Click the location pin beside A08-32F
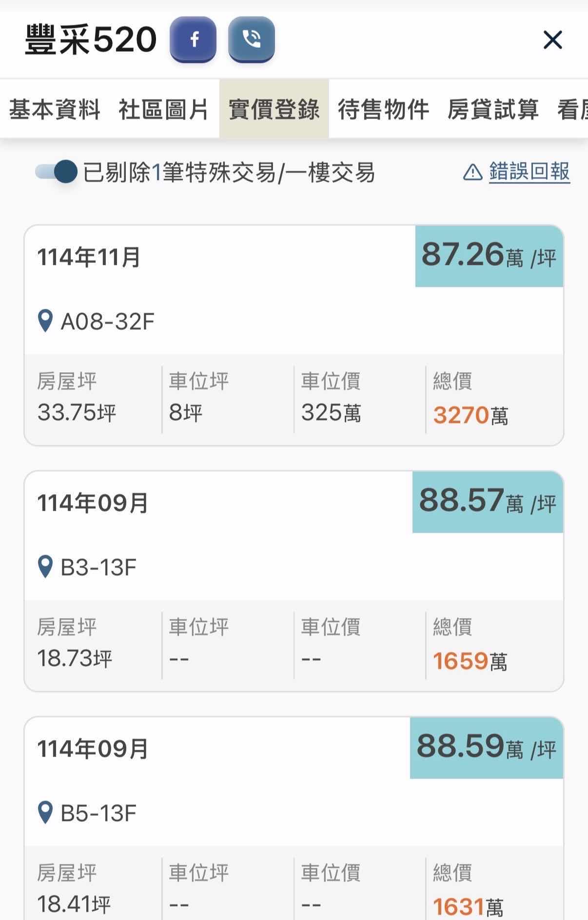The image size is (588, 920). point(45,321)
